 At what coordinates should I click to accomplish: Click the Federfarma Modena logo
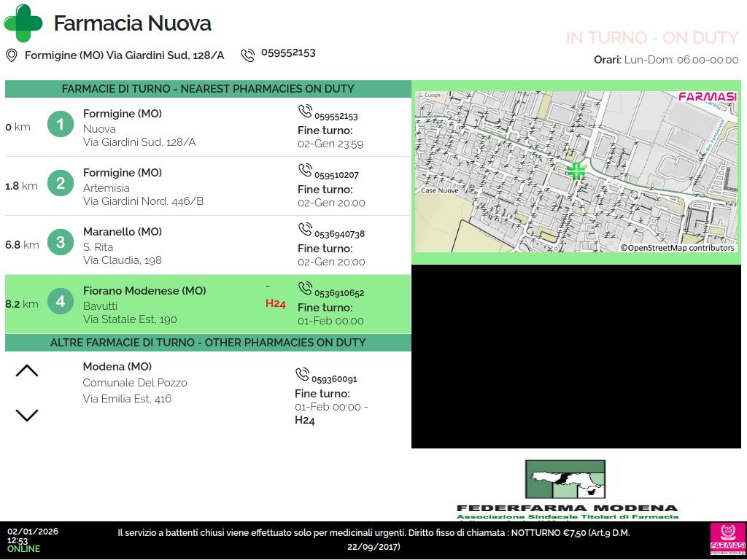point(567,489)
